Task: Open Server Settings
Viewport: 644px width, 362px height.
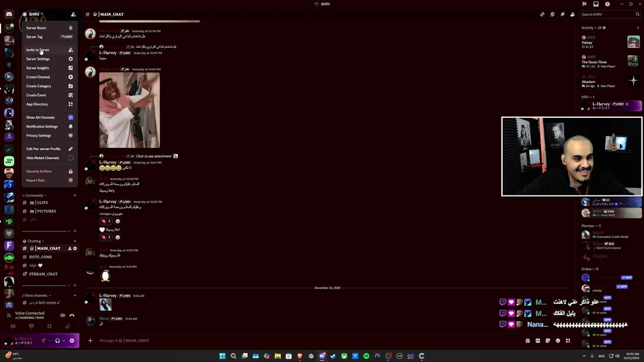Action: click(49, 59)
